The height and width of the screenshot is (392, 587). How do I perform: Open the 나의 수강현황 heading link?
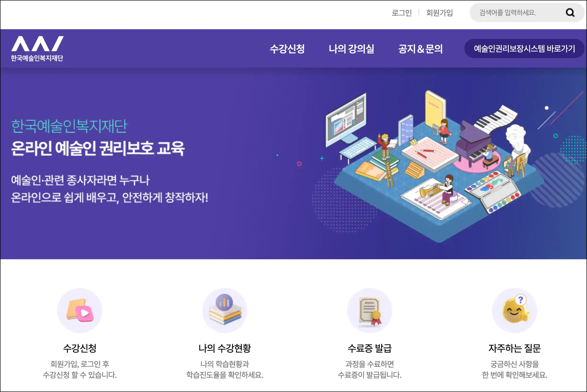pos(225,348)
